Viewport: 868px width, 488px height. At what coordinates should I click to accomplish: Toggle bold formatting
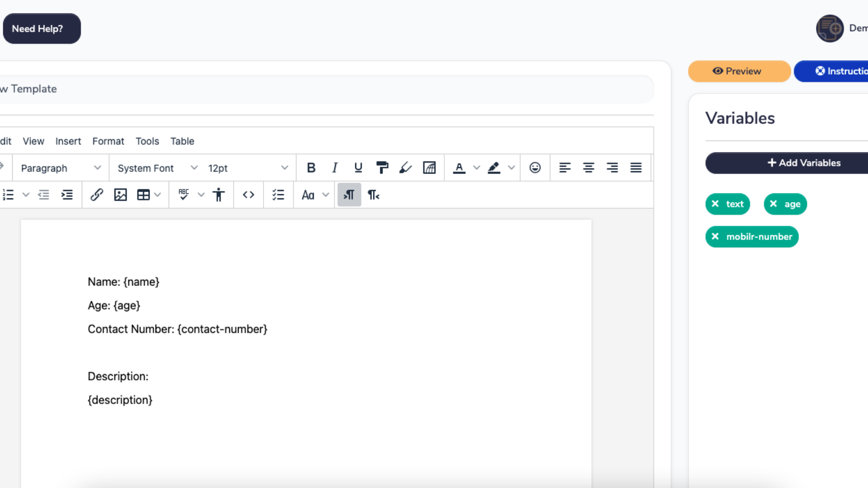click(x=311, y=168)
